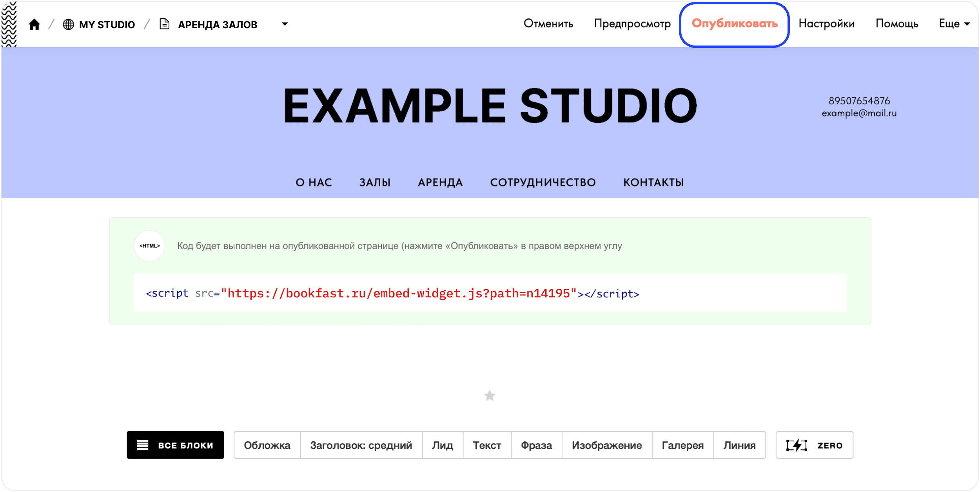
Task: Add an Изображение block
Action: (x=607, y=445)
